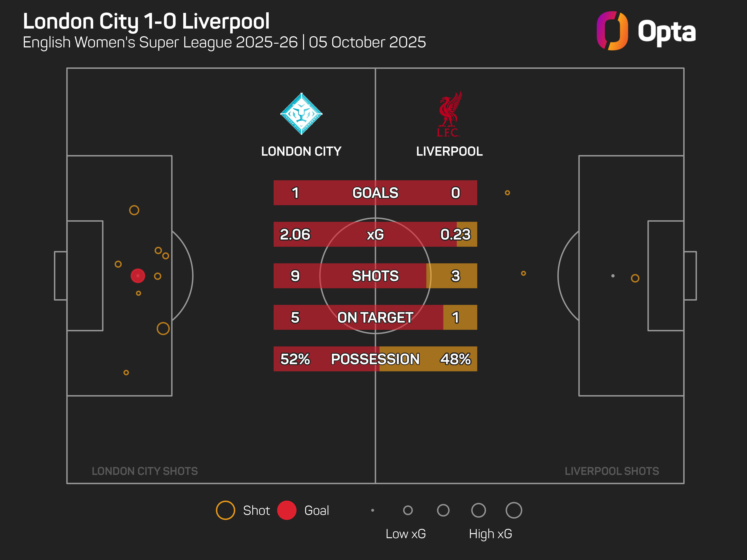This screenshot has width=747, height=560.
Task: Select the smallest Low xG legend dot
Action: 373,510
